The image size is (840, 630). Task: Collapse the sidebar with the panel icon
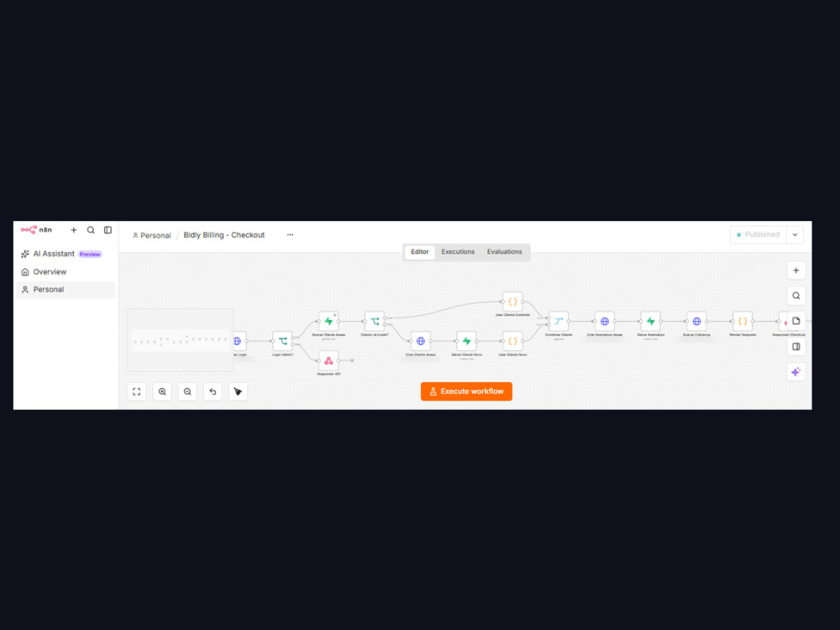(108, 230)
